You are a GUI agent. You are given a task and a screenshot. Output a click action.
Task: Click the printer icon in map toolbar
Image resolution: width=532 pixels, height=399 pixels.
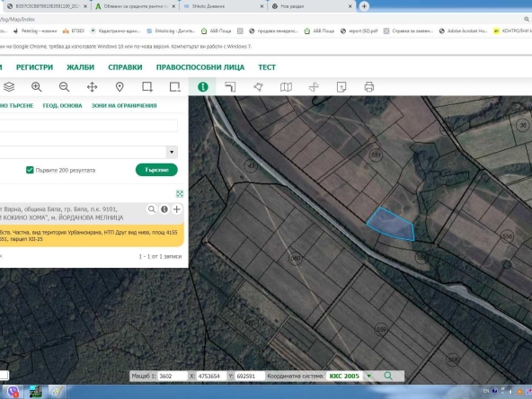(369, 87)
